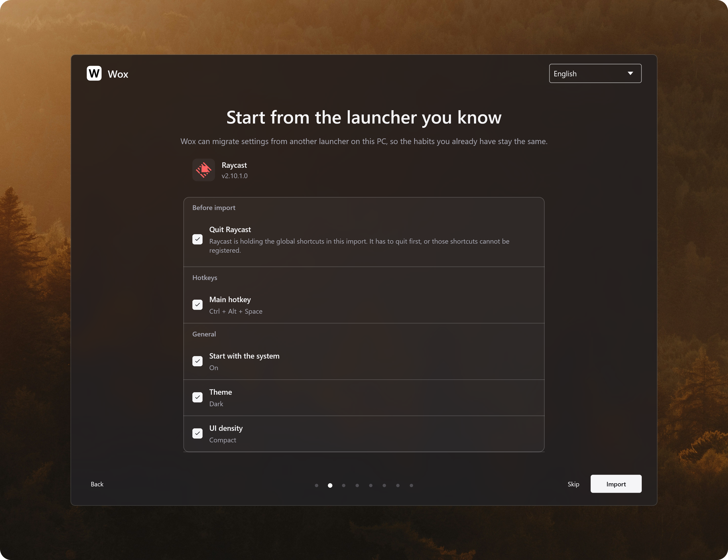Click Skip to bypass import
Screen dimensions: 728x560
click(573, 484)
